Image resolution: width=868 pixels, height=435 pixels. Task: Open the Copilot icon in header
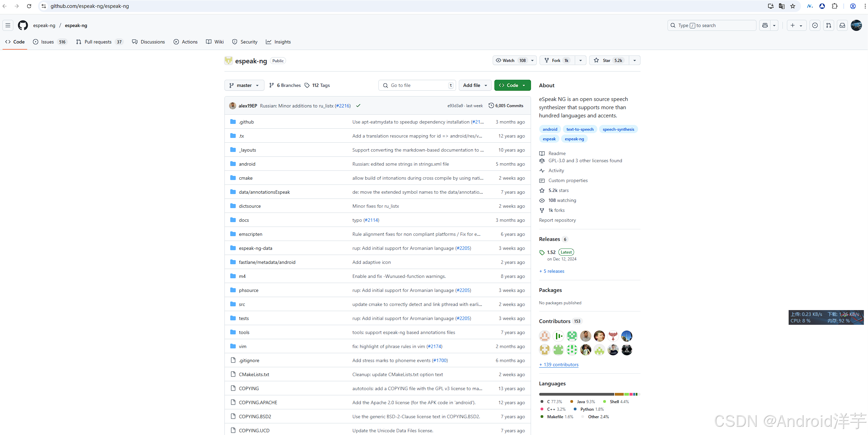pos(765,25)
